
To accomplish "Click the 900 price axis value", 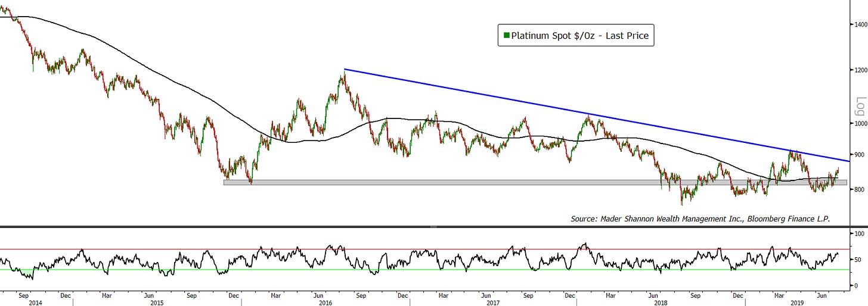I will pyautogui.click(x=859, y=155).
